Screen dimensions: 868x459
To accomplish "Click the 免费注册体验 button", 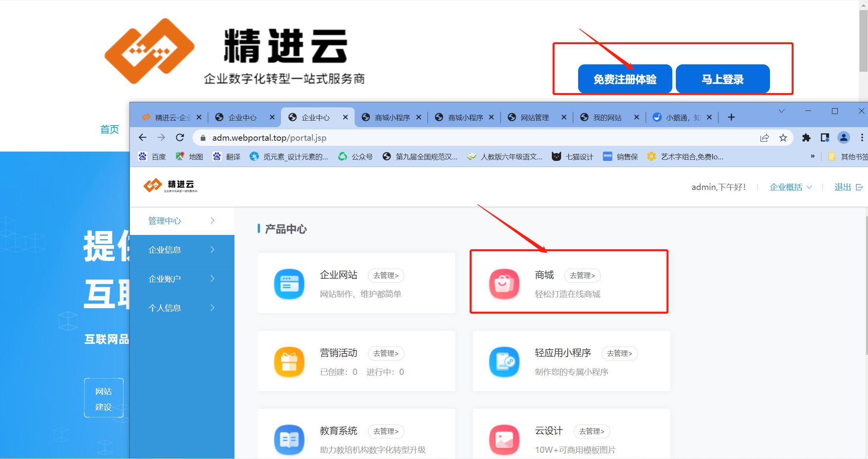I will pyautogui.click(x=625, y=79).
